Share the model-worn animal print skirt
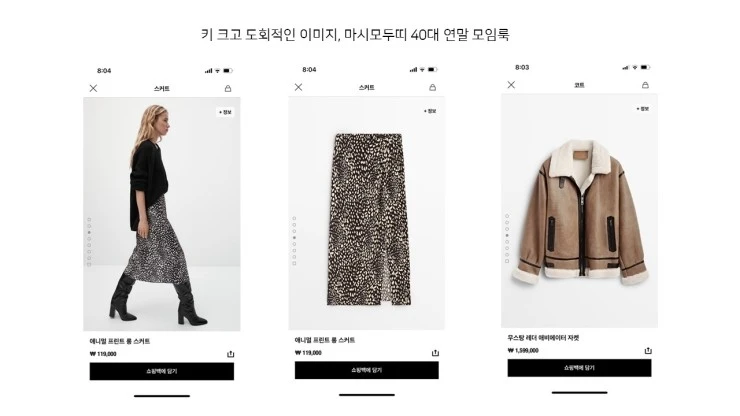This screenshot has height=416, width=740. coord(230,354)
